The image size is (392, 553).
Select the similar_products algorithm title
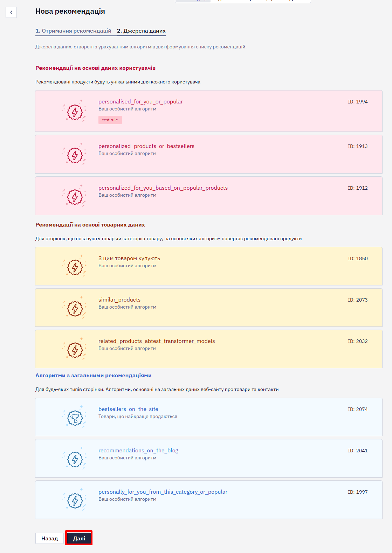click(119, 299)
